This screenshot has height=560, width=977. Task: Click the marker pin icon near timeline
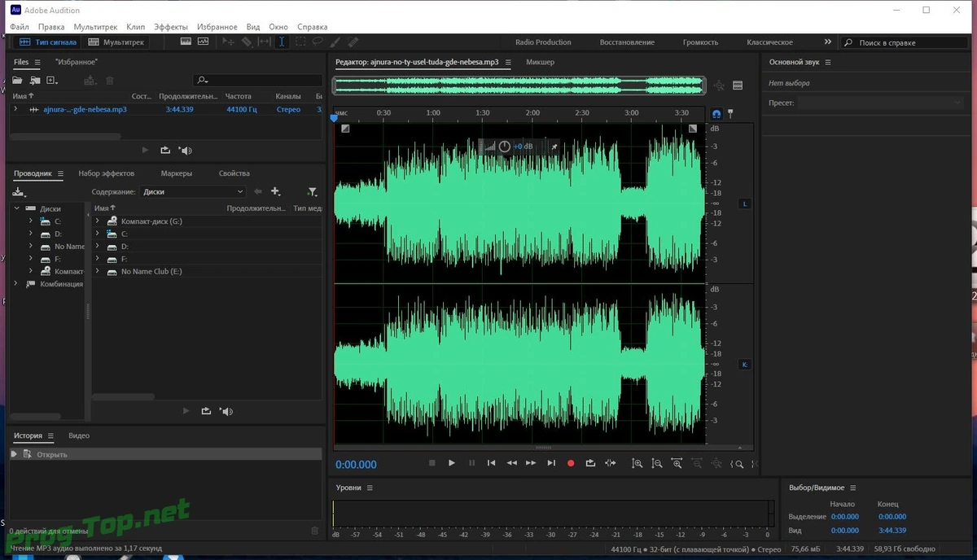point(730,114)
